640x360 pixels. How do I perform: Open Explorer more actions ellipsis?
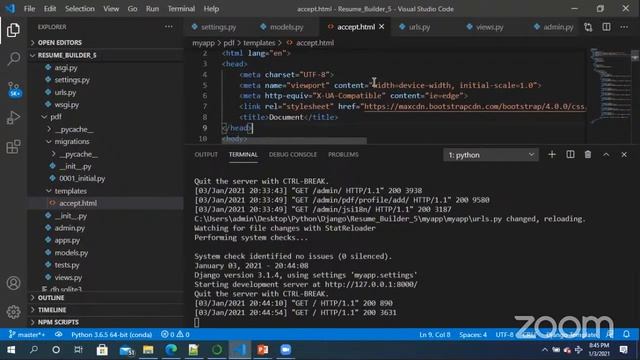point(169,27)
